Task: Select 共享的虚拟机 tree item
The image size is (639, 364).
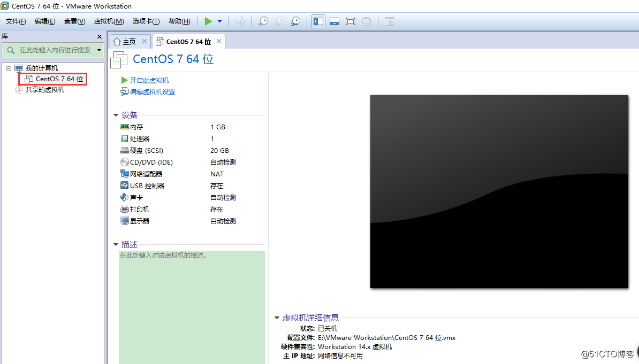Action: tap(45, 90)
